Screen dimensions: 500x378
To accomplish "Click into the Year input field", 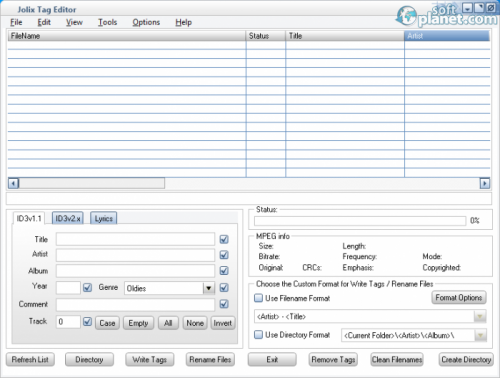I will (x=68, y=288).
